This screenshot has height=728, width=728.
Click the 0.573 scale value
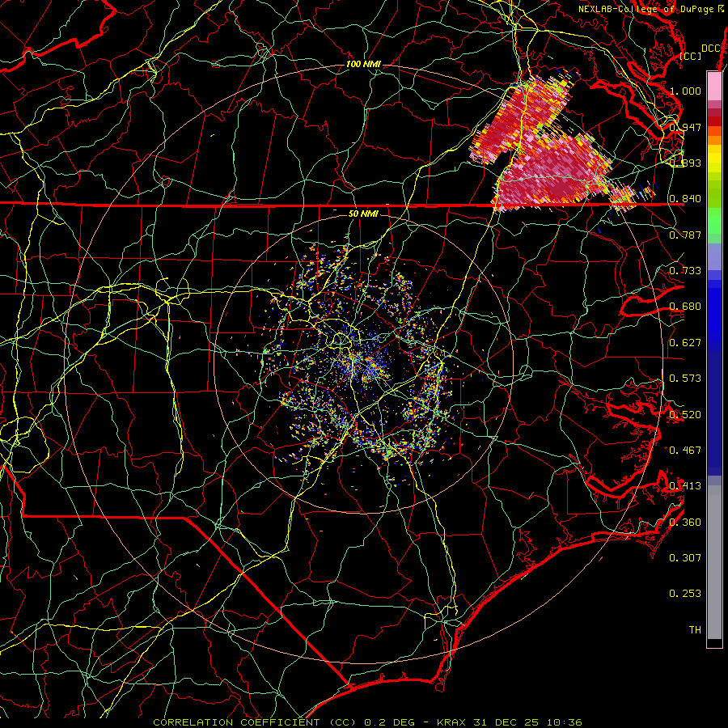coord(685,379)
